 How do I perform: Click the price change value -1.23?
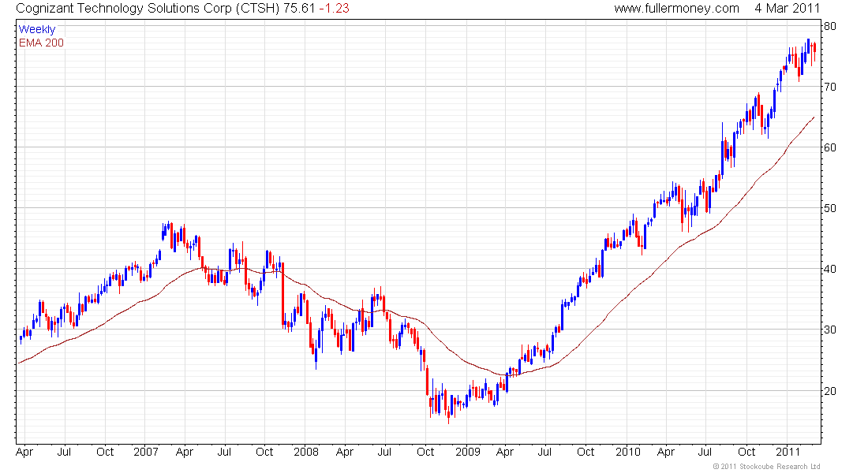334,9
